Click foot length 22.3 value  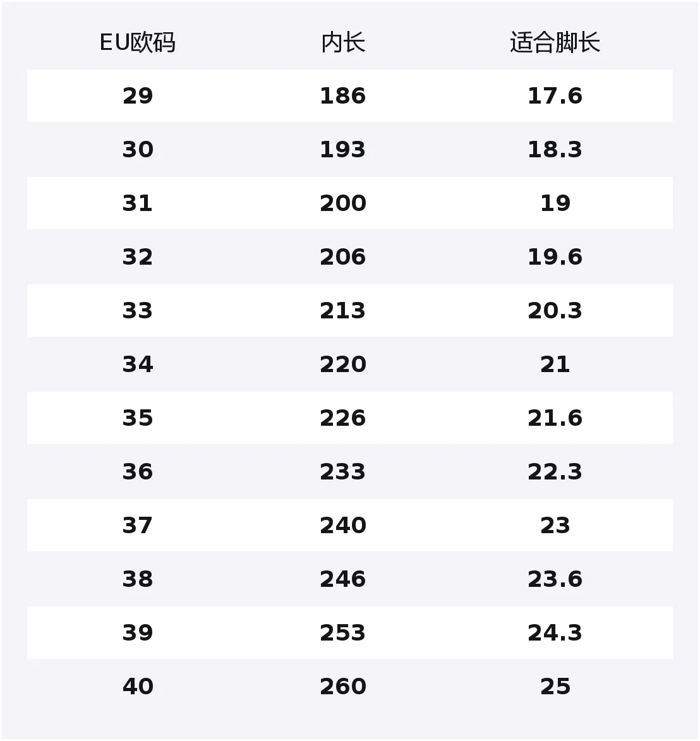click(x=555, y=472)
